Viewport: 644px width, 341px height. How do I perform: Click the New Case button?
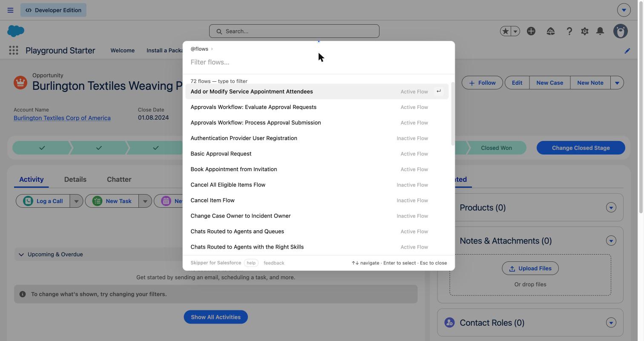(x=550, y=83)
